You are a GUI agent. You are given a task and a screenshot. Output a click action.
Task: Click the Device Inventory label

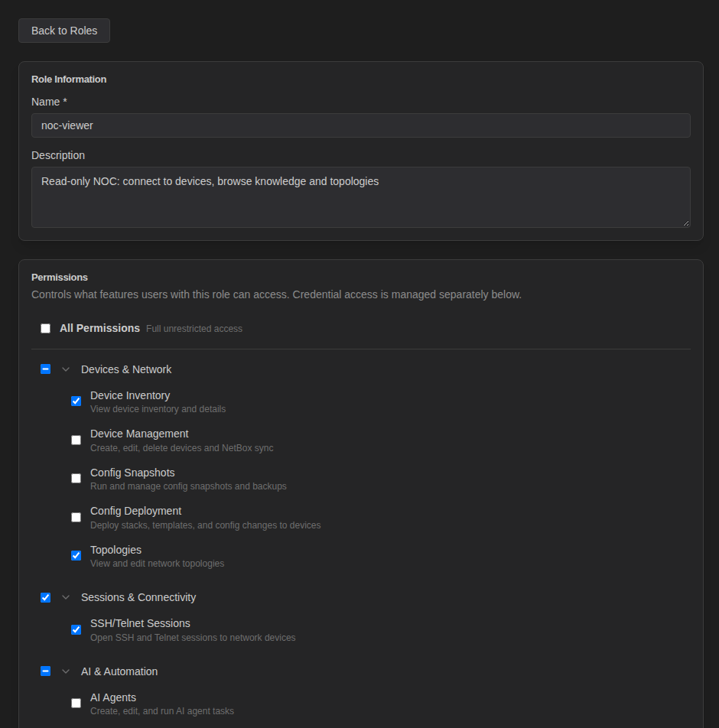tap(130, 395)
